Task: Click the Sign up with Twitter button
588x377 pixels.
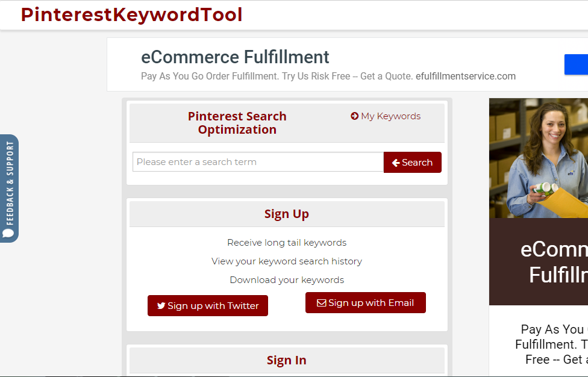Action: coord(208,305)
